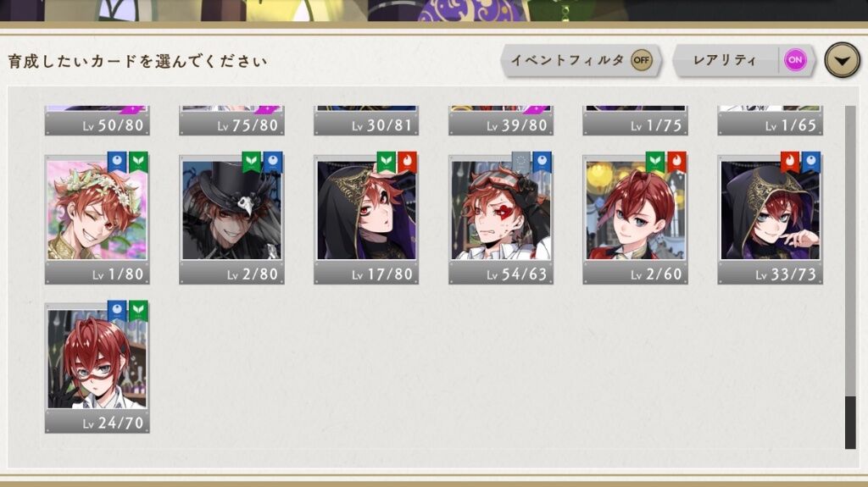This screenshot has height=487, width=868.
Task: Select partially visible card Lv 39/80
Action: click(500, 120)
